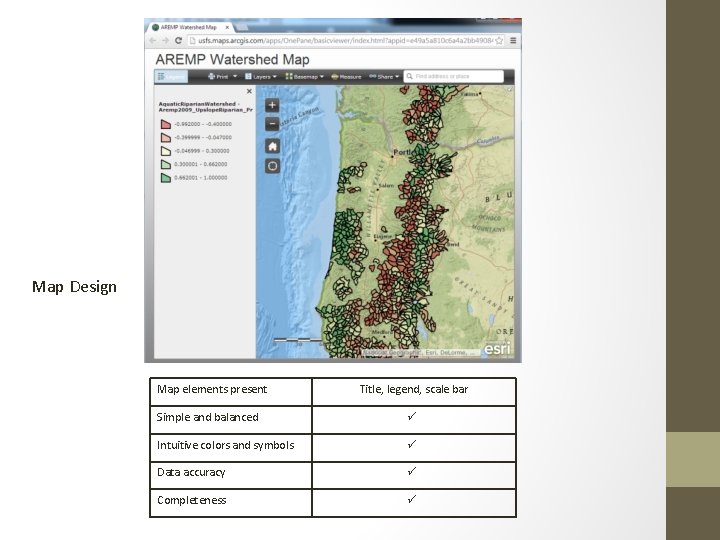
Task: Return to the default map extent via Home
Action: (272, 146)
